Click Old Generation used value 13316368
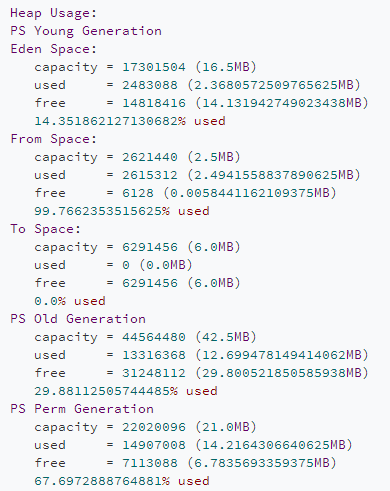Image resolution: width=390 pixels, height=491 pixels. (154, 355)
